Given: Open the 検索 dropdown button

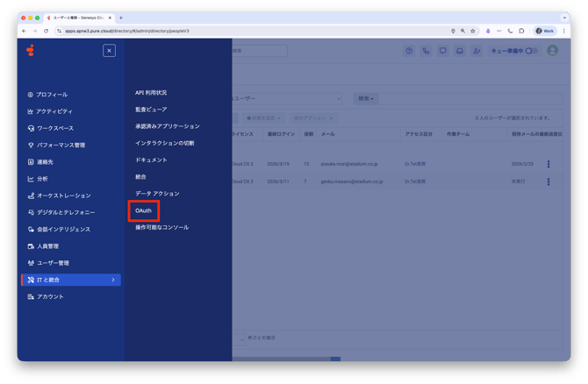Looking at the screenshot, I should [366, 98].
